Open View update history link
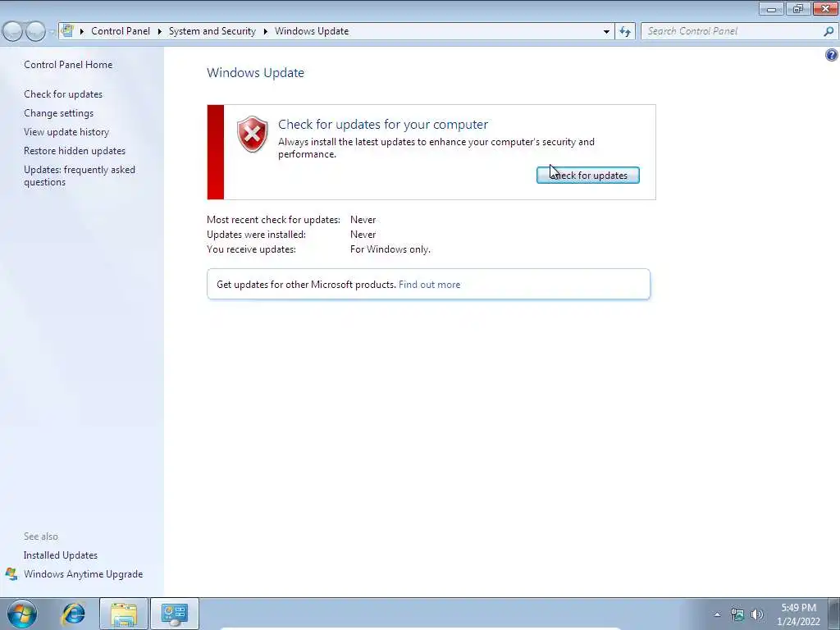 tap(66, 132)
